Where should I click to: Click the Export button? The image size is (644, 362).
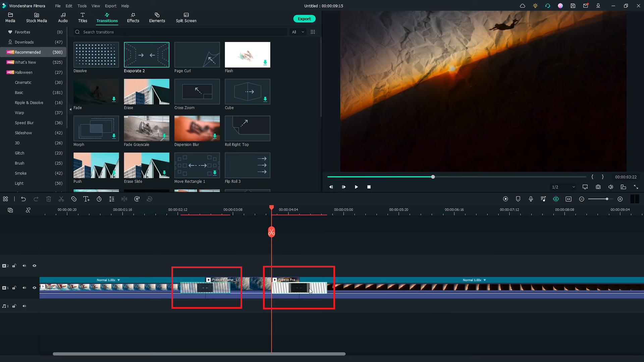pyautogui.click(x=304, y=18)
